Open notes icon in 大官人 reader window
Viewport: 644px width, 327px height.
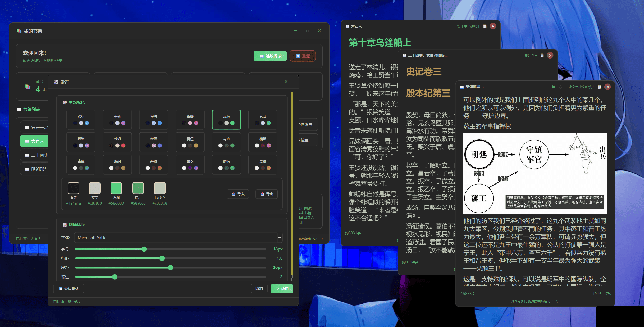click(x=485, y=26)
